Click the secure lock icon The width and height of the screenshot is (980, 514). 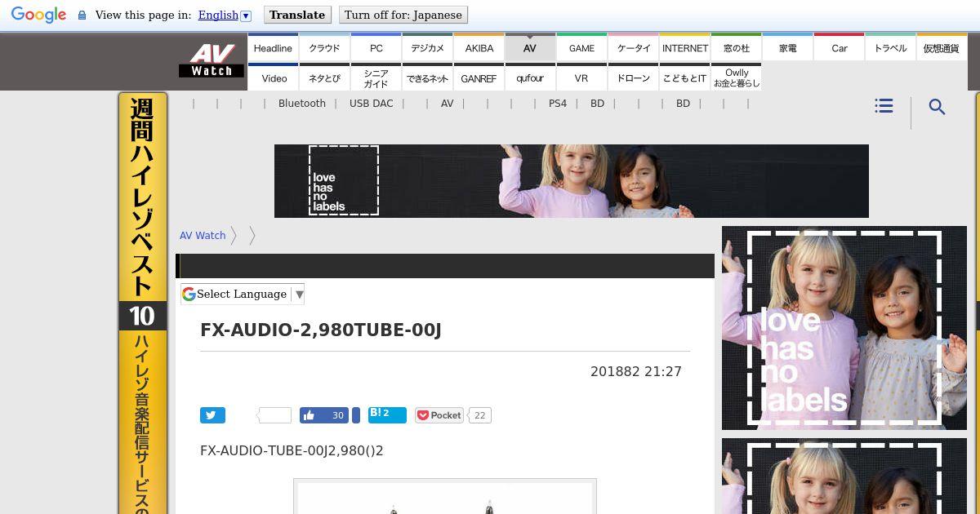pyautogui.click(x=82, y=16)
